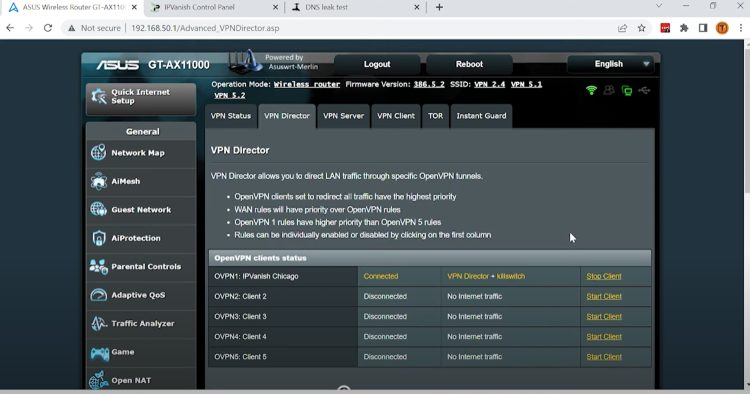The image size is (750, 394).
Task: Close the ASUS Wireless Router browser tab
Action: point(134,7)
